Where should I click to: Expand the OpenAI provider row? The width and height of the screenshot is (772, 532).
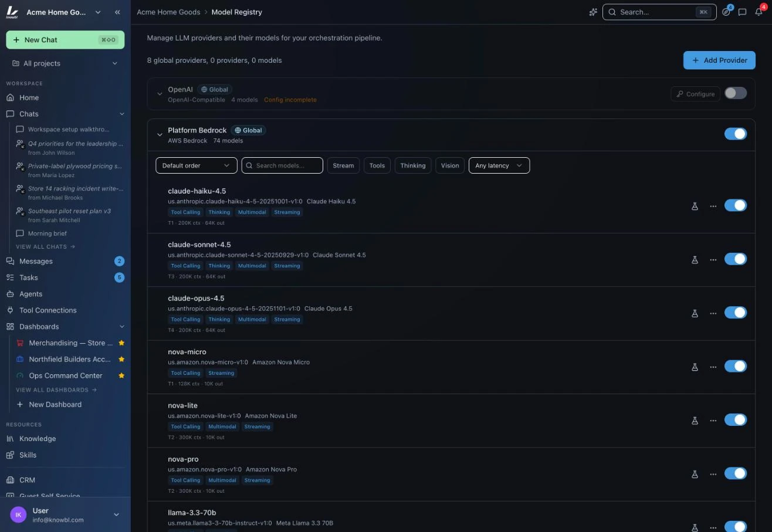point(160,94)
